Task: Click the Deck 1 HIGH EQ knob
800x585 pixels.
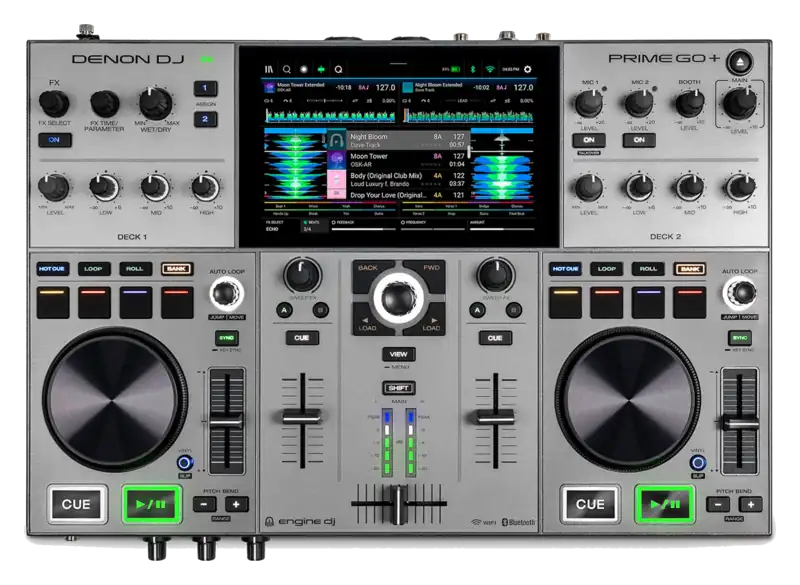Action: coord(205,188)
